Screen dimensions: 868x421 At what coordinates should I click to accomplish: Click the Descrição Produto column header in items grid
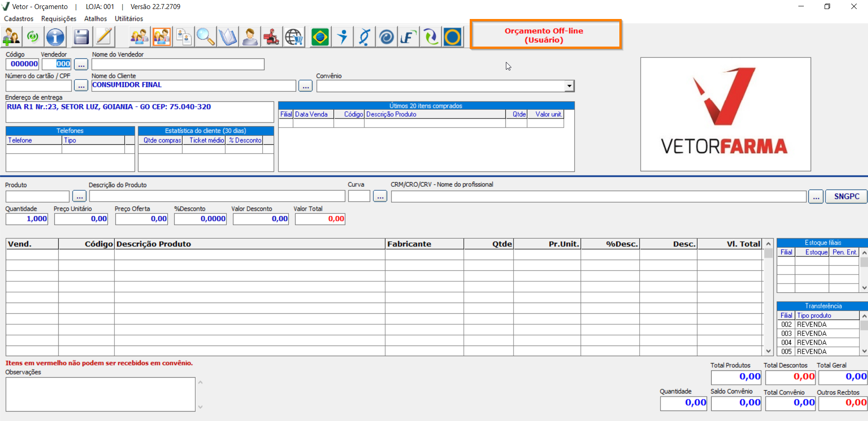point(250,244)
